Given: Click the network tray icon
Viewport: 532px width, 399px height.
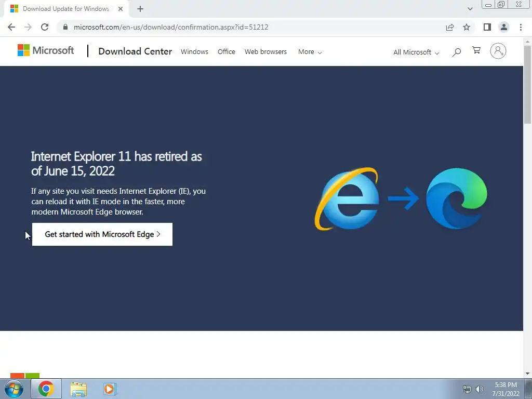Looking at the screenshot, I should (x=467, y=389).
